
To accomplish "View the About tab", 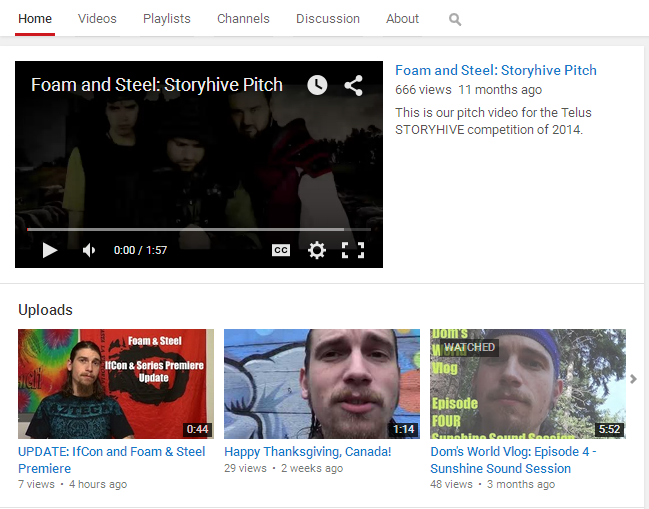I will click(403, 19).
